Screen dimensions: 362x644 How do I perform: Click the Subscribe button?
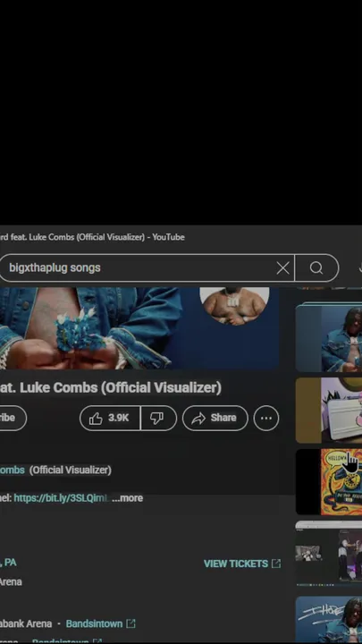(13, 418)
